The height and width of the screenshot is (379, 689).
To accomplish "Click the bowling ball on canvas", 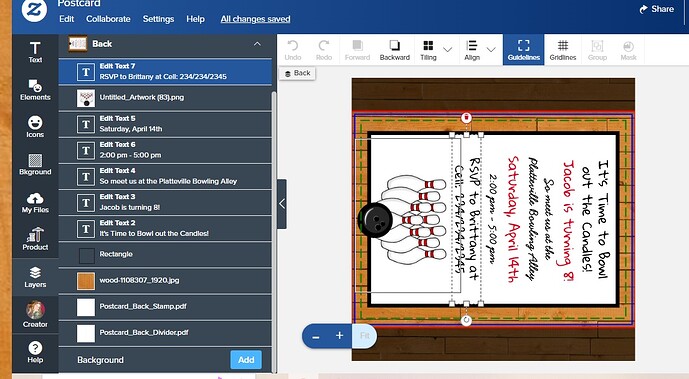I will [375, 220].
